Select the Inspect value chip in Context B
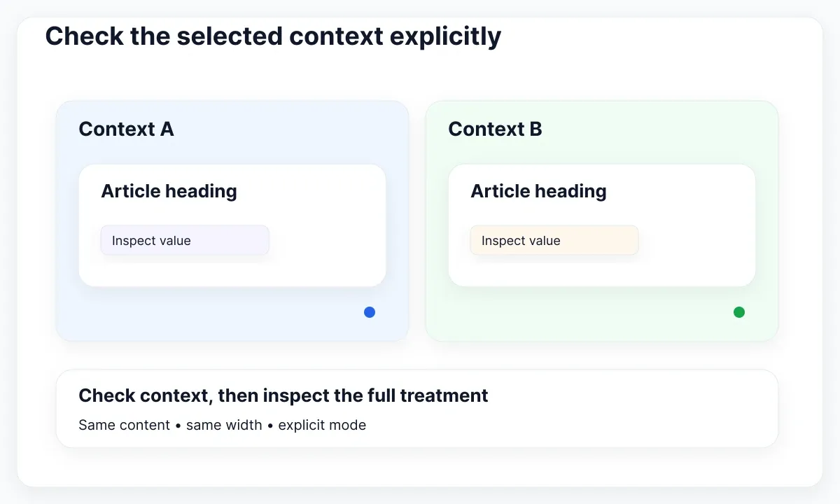Viewport: 840px width, 504px height. coord(554,240)
